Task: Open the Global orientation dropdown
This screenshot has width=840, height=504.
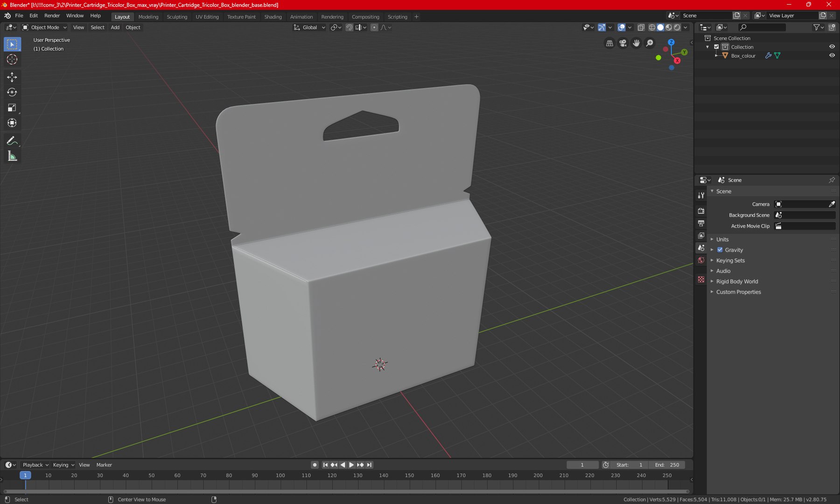Action: click(x=309, y=28)
